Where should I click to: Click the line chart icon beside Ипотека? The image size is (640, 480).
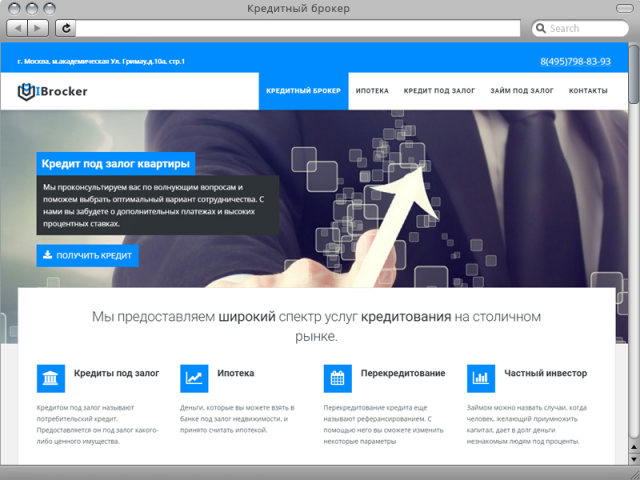(x=194, y=378)
